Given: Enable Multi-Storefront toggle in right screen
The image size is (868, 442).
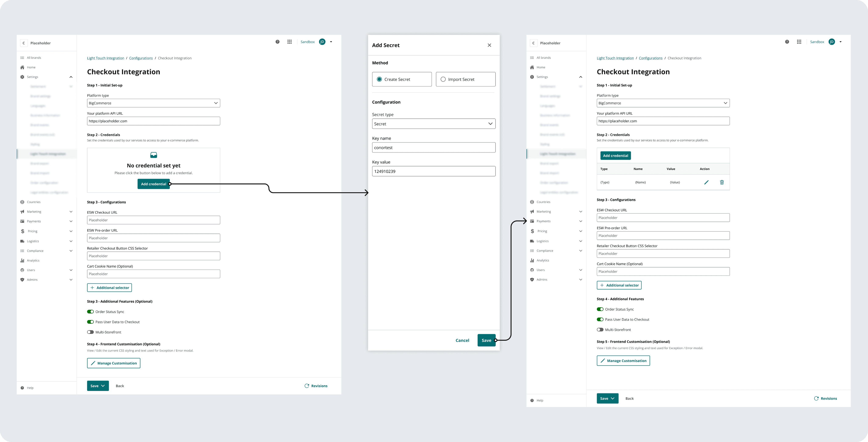Looking at the screenshot, I should [600, 330].
